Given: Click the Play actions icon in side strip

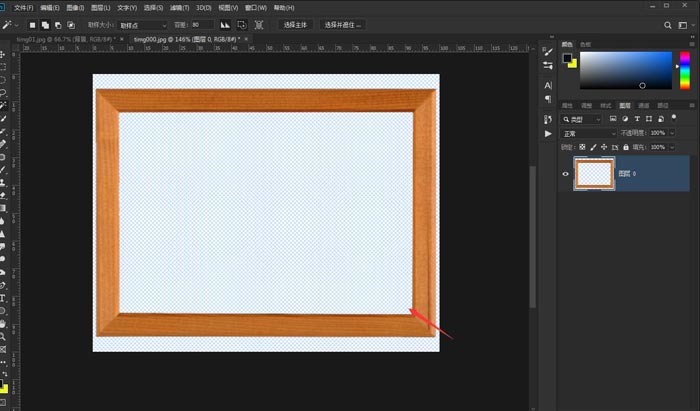Looking at the screenshot, I should tap(547, 133).
